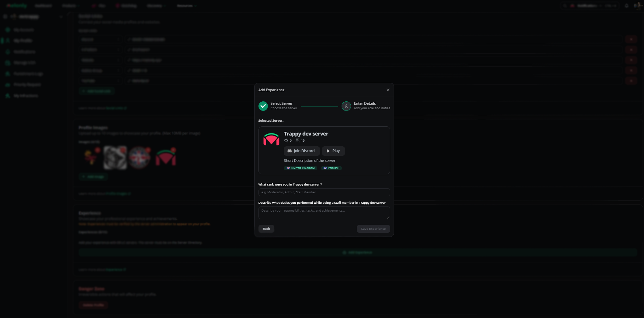The height and width of the screenshot is (318, 644).
Task: Click the Save Experience button
Action: click(x=373, y=229)
